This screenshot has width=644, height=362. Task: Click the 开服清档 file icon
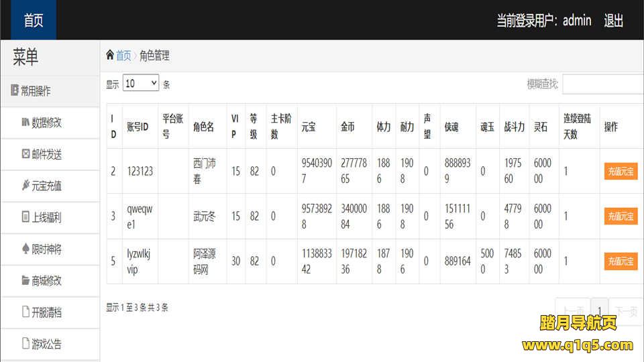pos(25,312)
